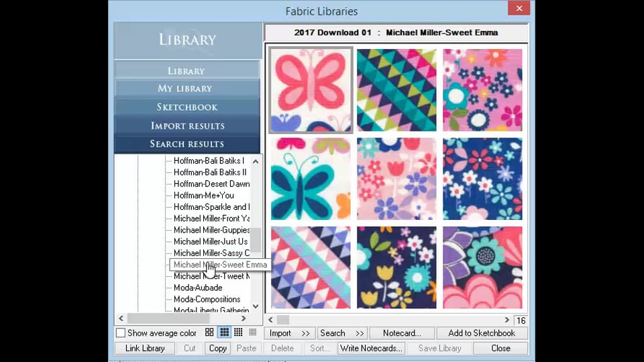Select Michael Miller-Front Ya... tree entry
Screen dimensions: 644x362
coord(211,219)
